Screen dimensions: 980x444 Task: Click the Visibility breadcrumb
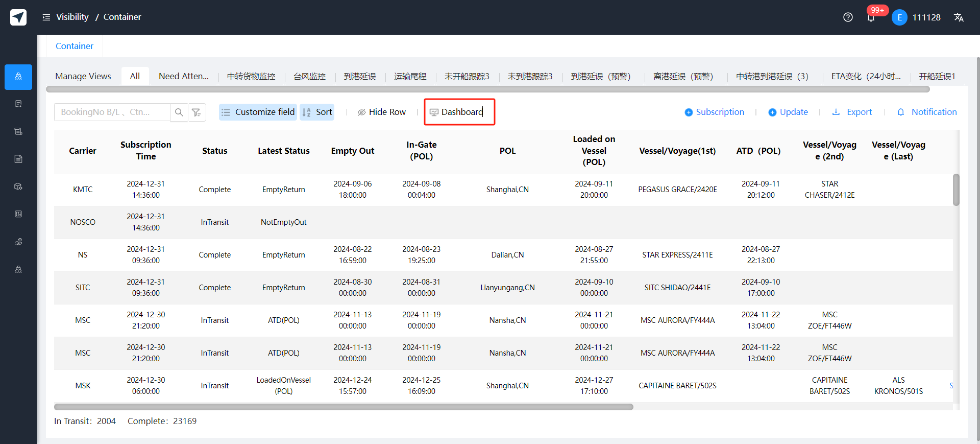(72, 17)
